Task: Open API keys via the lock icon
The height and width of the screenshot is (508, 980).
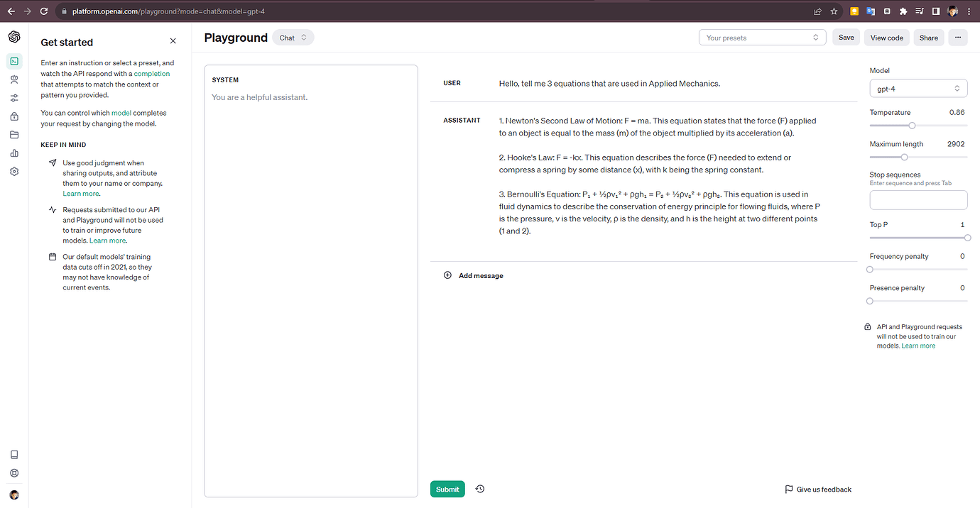Action: (x=14, y=116)
